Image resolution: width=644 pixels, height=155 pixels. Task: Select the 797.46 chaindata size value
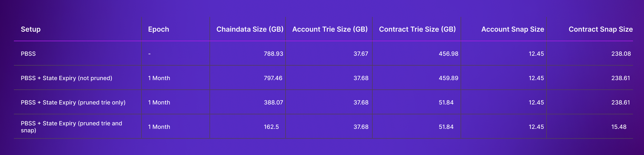[x=273, y=78]
